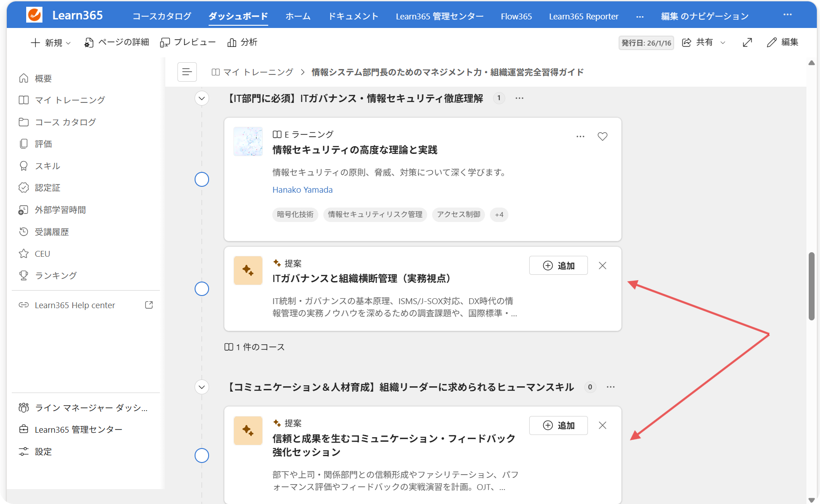This screenshot has height=504, width=820.
Task: Click the full-screen expand arrows icon
Action: point(747,42)
